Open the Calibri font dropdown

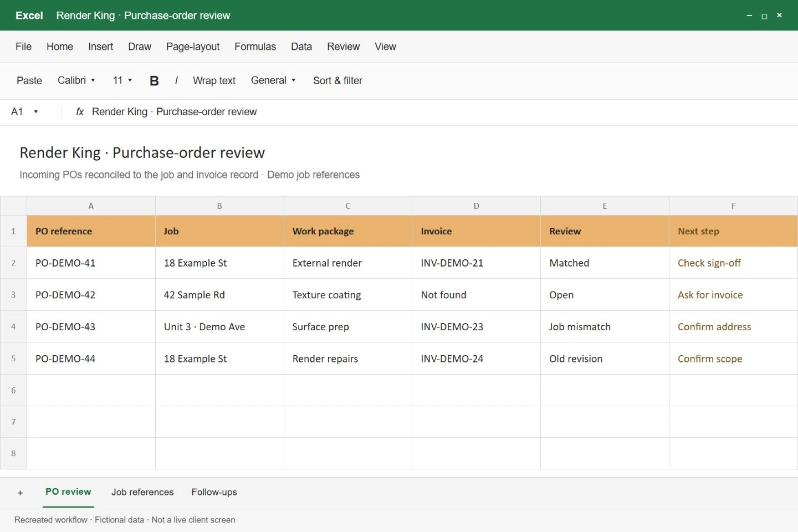coord(76,80)
